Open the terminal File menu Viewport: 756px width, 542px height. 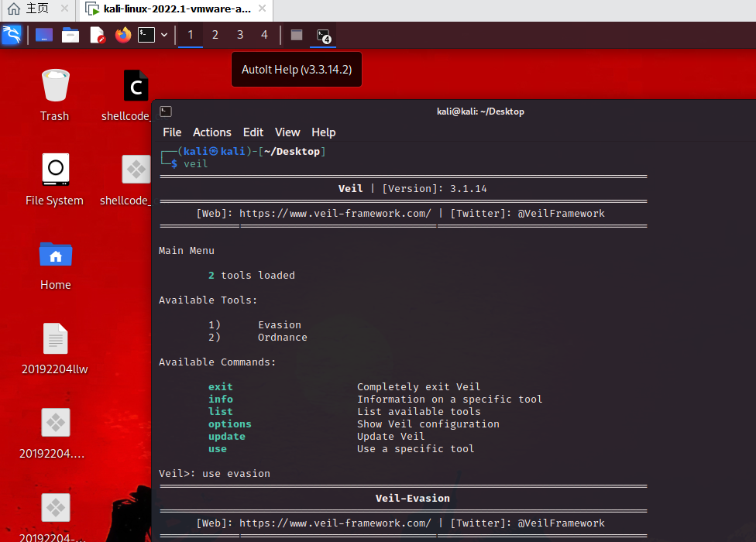tap(172, 132)
